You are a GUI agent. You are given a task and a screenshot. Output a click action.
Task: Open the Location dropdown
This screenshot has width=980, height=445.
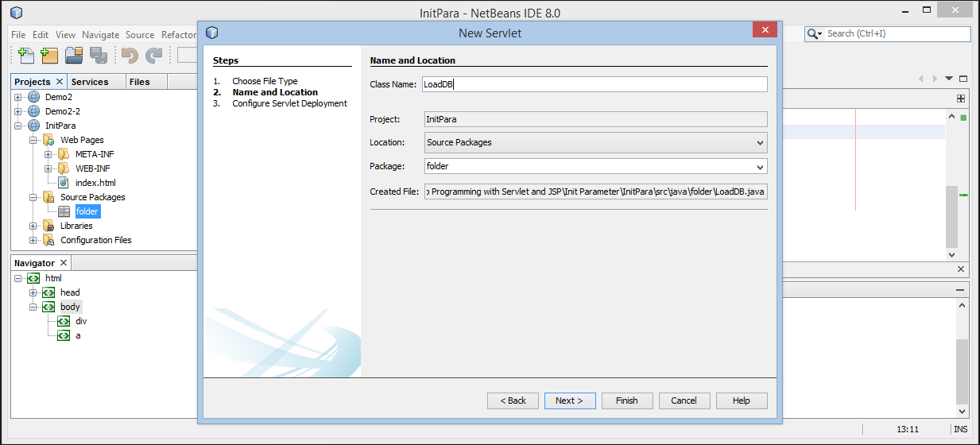click(x=760, y=143)
